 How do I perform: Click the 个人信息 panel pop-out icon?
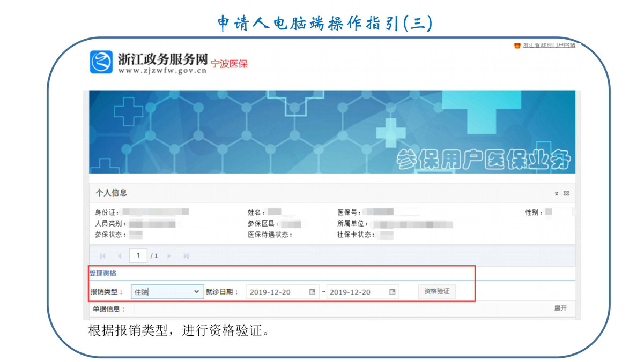[566, 193]
